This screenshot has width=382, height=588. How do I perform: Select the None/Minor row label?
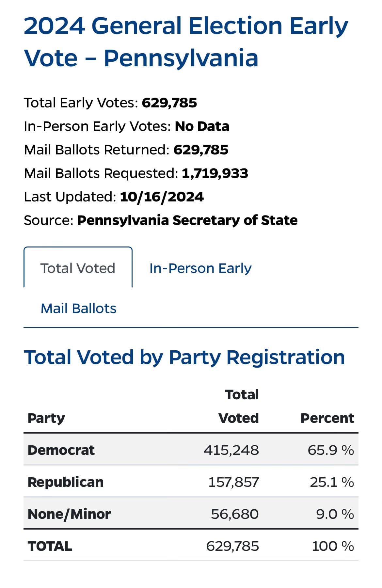69,514
